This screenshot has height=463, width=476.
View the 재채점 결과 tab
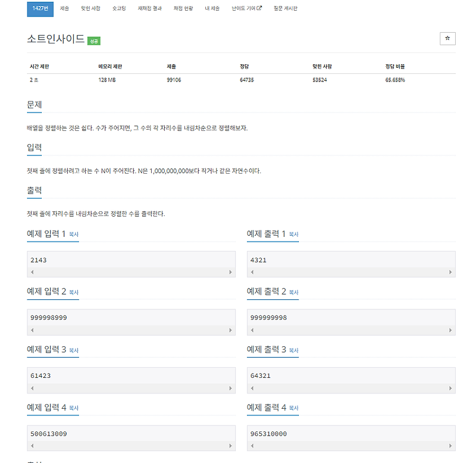(150, 8)
